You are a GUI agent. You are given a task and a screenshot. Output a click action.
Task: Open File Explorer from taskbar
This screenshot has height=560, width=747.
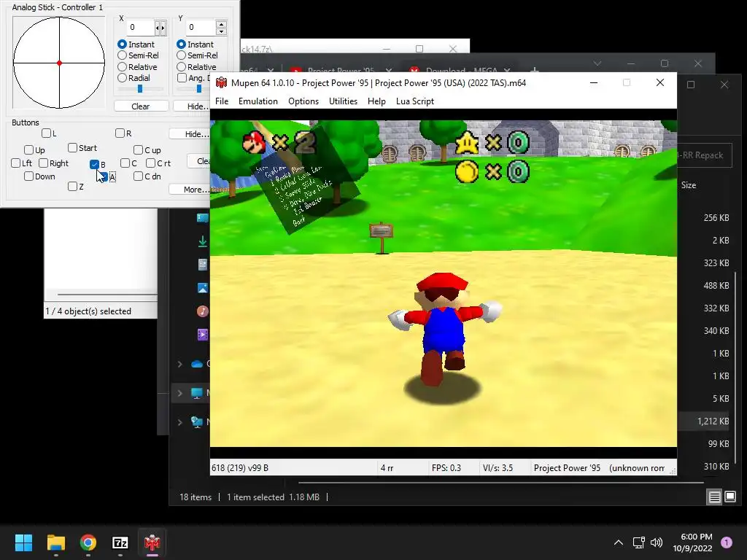(55, 542)
